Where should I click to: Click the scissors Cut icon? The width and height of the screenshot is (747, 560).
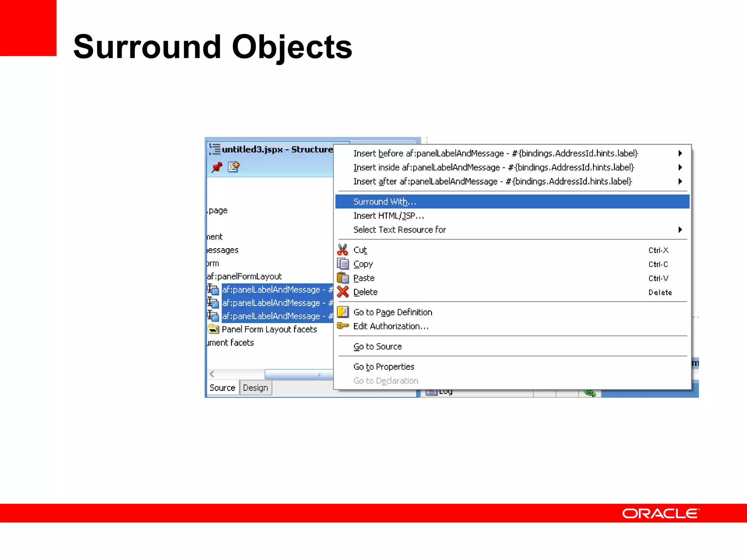click(342, 250)
